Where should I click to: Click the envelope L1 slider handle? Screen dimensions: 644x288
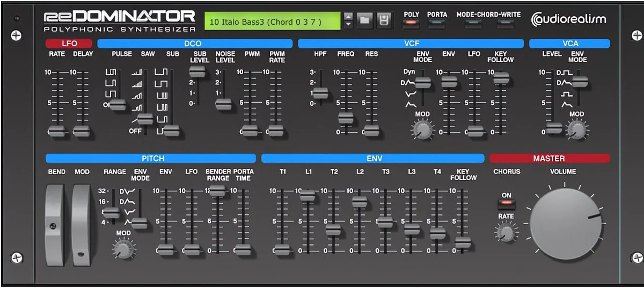(x=308, y=196)
